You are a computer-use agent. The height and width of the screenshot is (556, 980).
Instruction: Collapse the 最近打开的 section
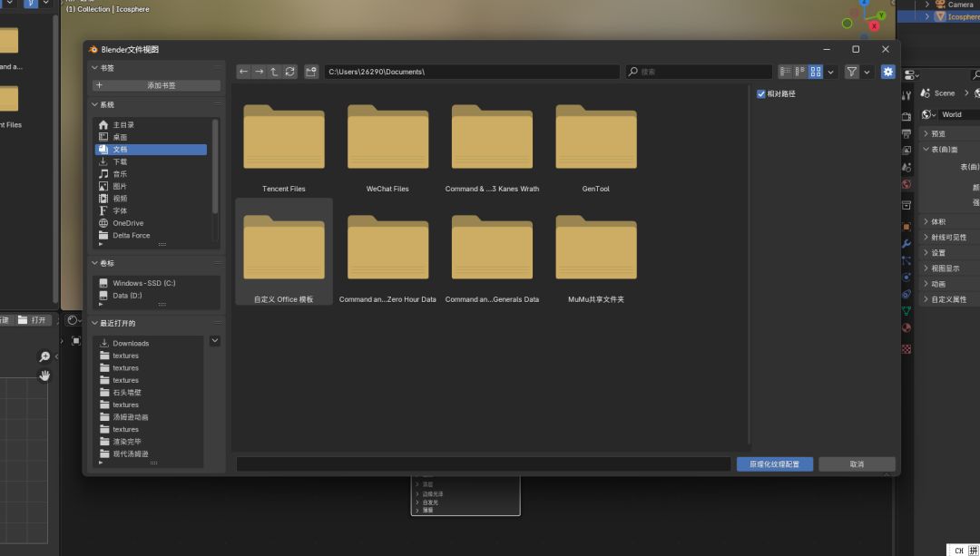coord(94,323)
